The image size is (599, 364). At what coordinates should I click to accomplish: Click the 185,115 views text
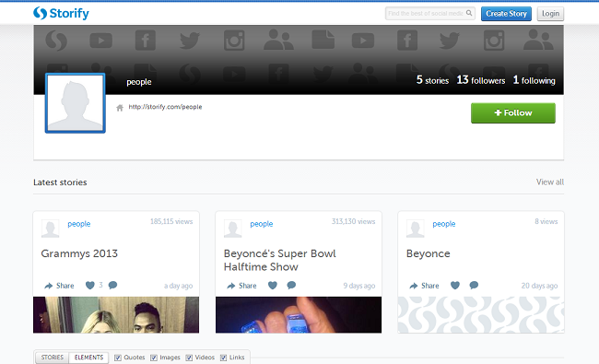[171, 221]
